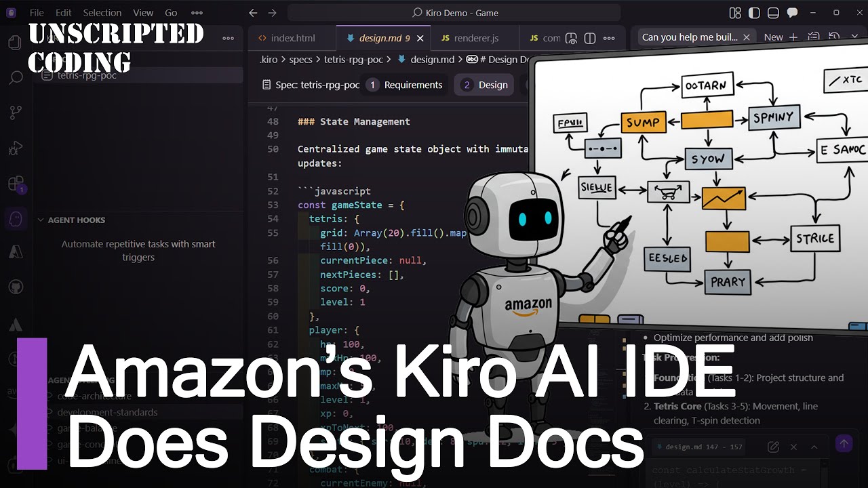Open the development-standards steering file
Viewport: 868px width, 488px height.
[x=107, y=412]
